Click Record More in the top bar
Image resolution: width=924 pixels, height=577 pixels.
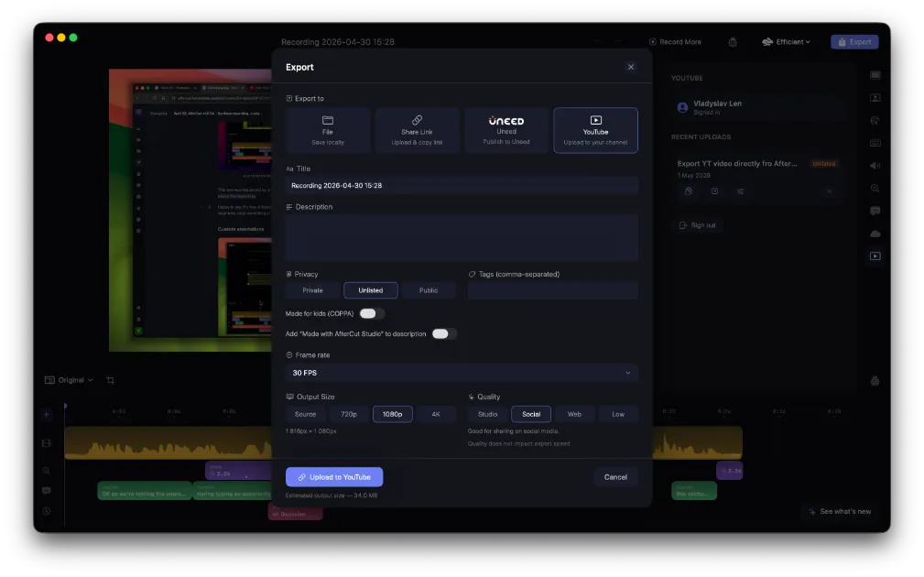(x=675, y=42)
